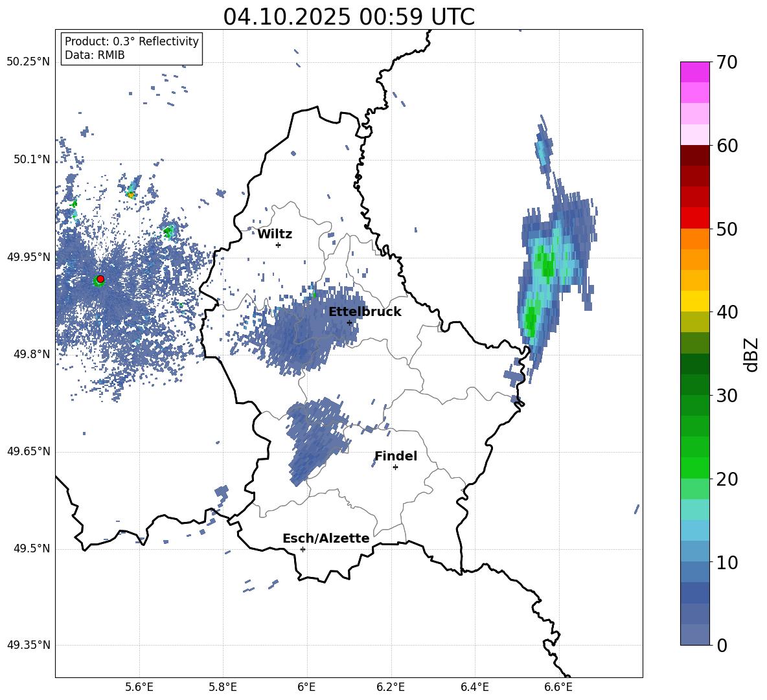Screen dimensions: 767x700
Task: Click the 49.95°N latitude label
Action: pos(29,257)
